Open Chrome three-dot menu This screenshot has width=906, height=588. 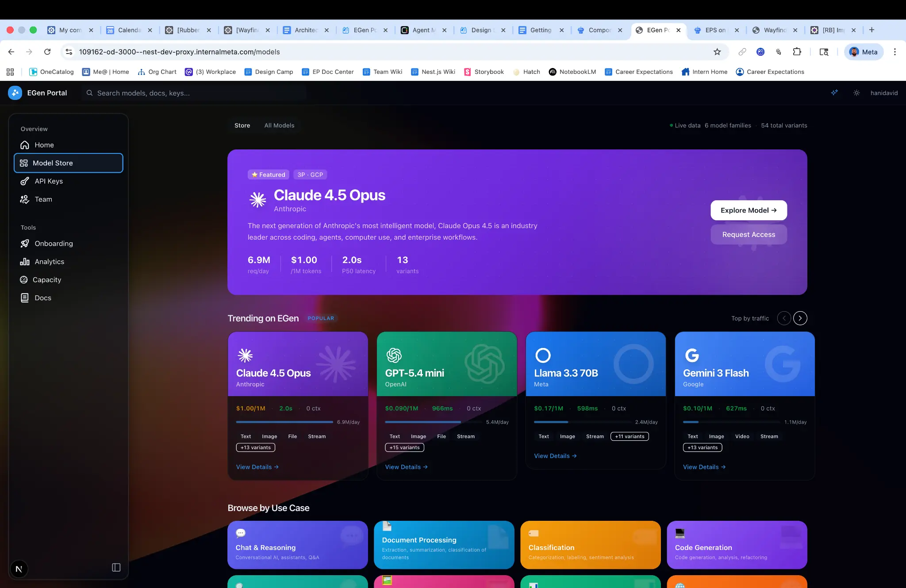(895, 52)
